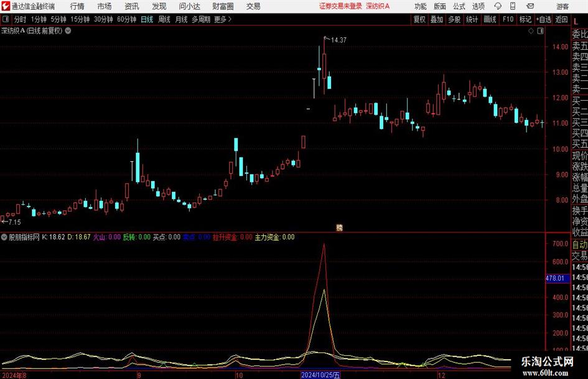Open the 问小达 menu

(x=189, y=6)
